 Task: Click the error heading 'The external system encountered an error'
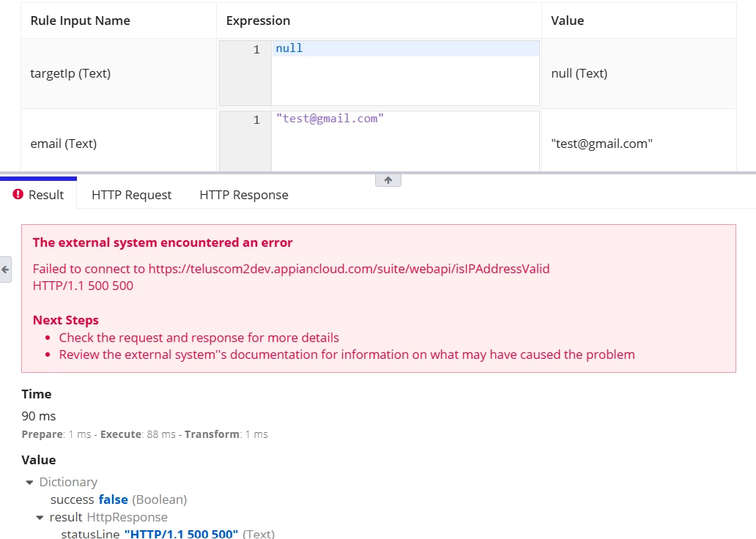coord(163,242)
